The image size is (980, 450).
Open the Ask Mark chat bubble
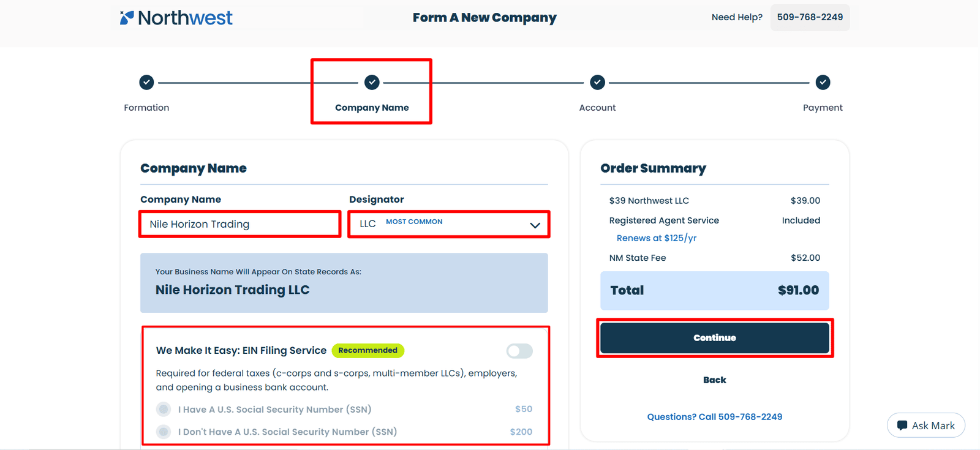tap(926, 426)
